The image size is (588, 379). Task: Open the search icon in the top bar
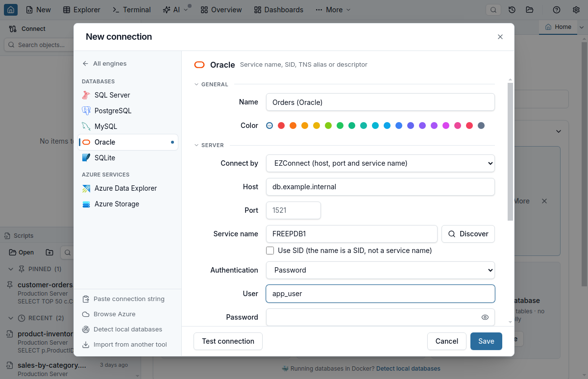click(493, 10)
